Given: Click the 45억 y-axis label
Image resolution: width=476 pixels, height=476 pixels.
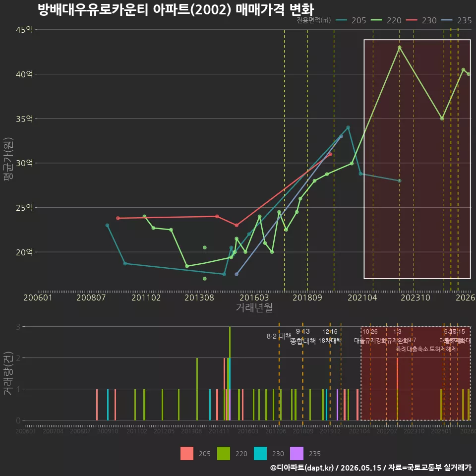Looking at the screenshot, I should (x=24, y=30).
